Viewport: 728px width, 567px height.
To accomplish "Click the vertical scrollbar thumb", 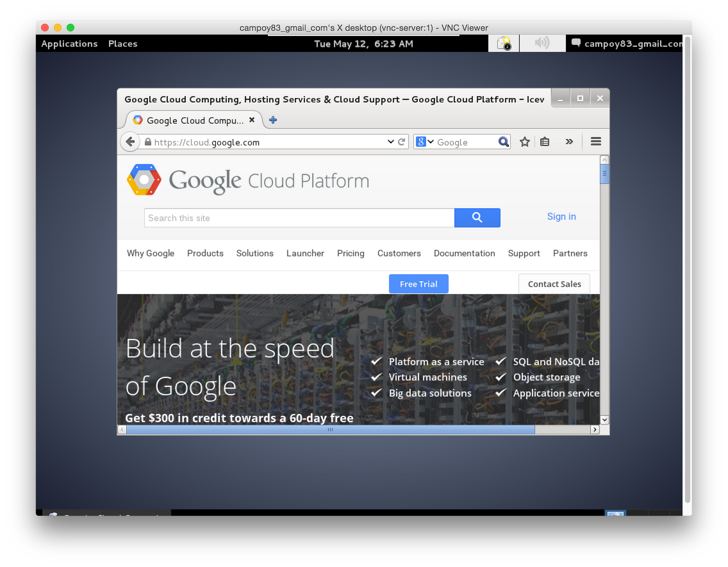I will pyautogui.click(x=604, y=174).
